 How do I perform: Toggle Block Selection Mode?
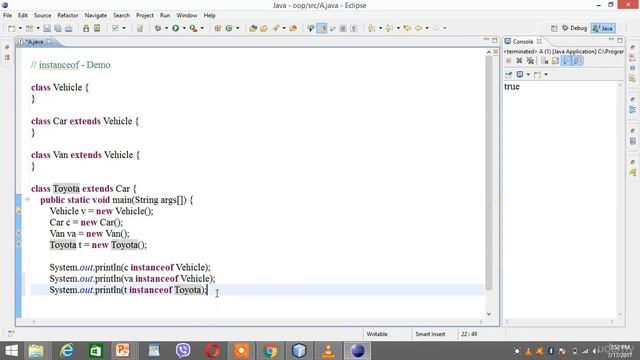tap(343, 28)
